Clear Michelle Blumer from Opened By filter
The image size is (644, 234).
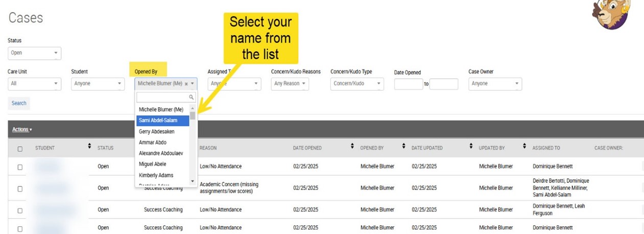(186, 84)
